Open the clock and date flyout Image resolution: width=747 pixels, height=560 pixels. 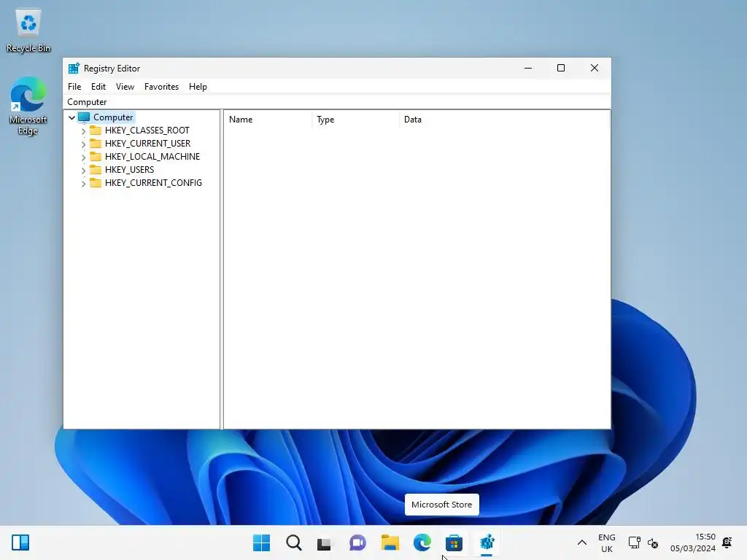[x=693, y=542]
